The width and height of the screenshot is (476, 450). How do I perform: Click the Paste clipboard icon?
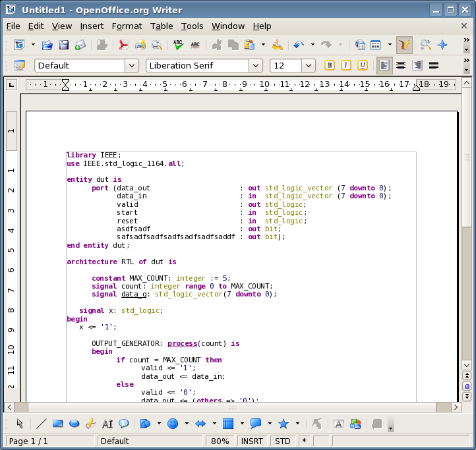point(249,45)
